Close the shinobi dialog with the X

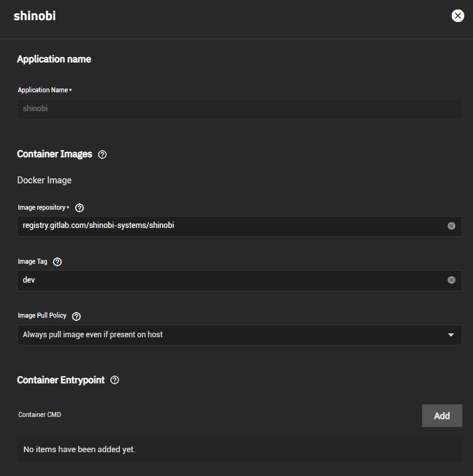pyautogui.click(x=457, y=16)
